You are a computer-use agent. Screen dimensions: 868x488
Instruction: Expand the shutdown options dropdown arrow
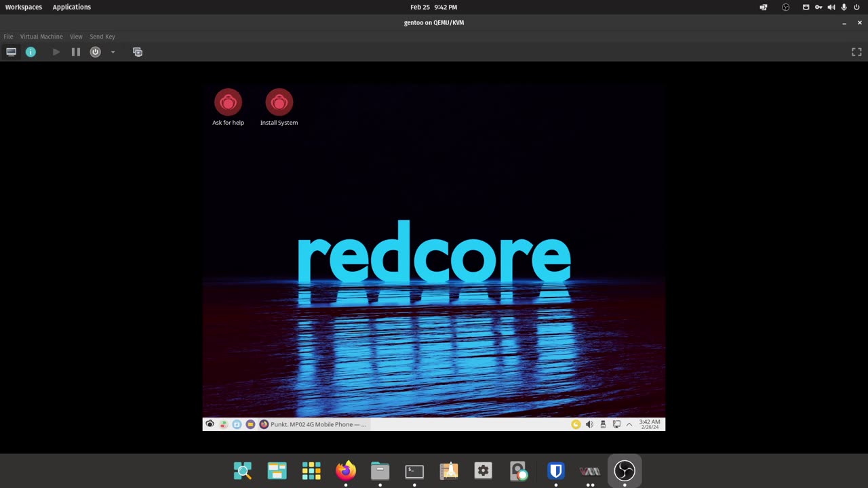coord(113,52)
